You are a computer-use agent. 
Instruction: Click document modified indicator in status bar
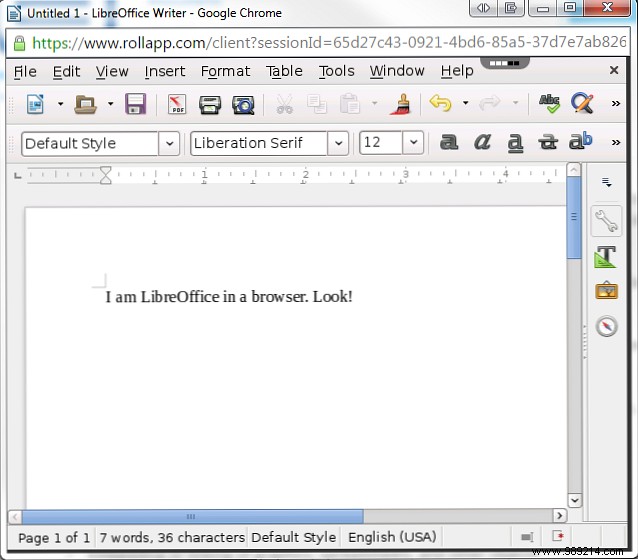pos(557,536)
